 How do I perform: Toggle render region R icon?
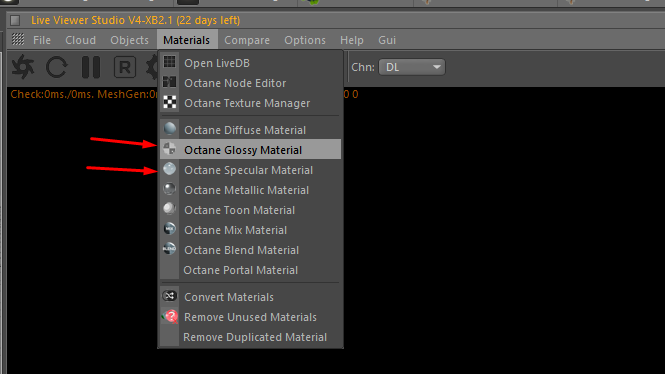(x=125, y=67)
